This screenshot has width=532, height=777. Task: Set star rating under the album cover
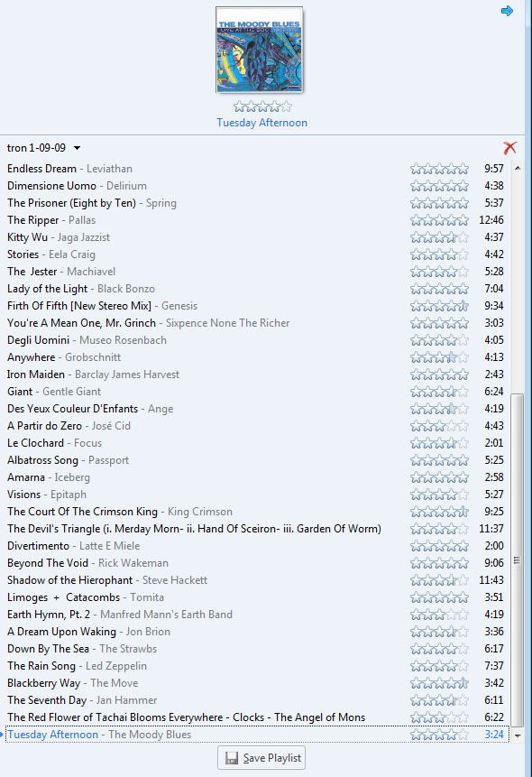[x=262, y=106]
